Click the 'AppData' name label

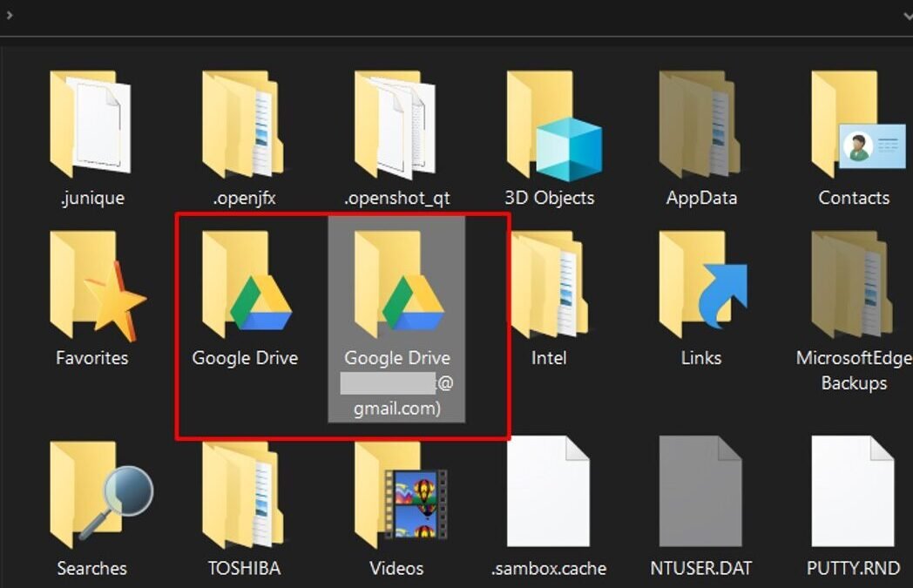[701, 198]
